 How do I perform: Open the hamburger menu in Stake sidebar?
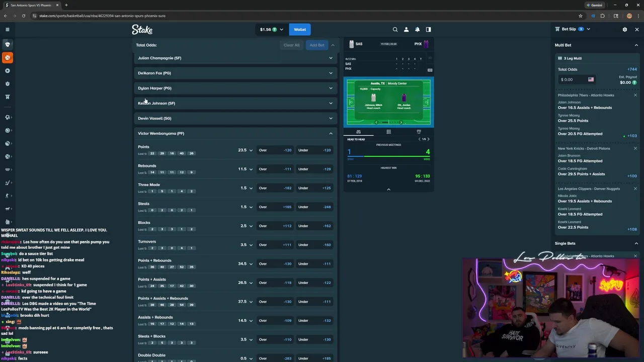[7, 30]
